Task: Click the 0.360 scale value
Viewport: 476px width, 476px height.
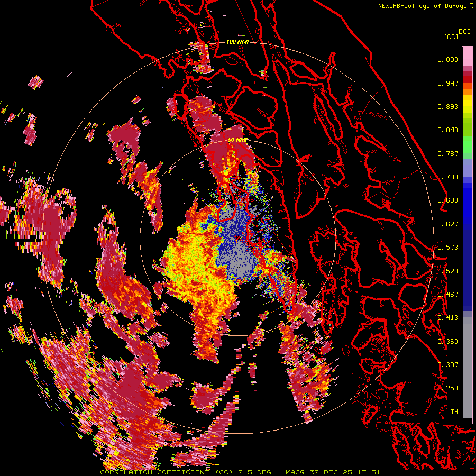Action: click(448, 342)
